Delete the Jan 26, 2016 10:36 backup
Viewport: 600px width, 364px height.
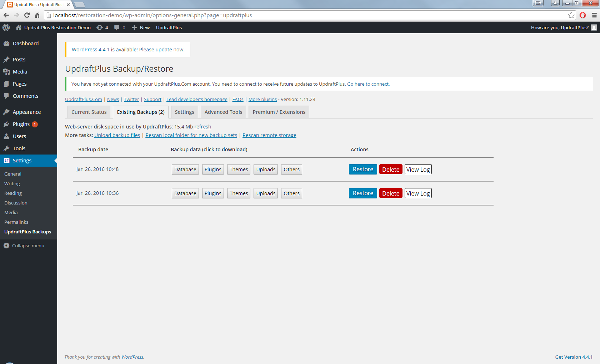[390, 193]
